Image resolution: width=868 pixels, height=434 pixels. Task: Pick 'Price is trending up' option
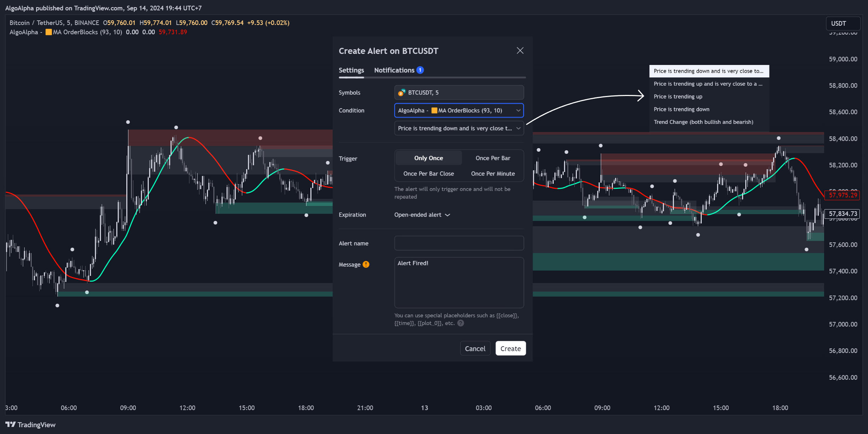pyautogui.click(x=678, y=97)
